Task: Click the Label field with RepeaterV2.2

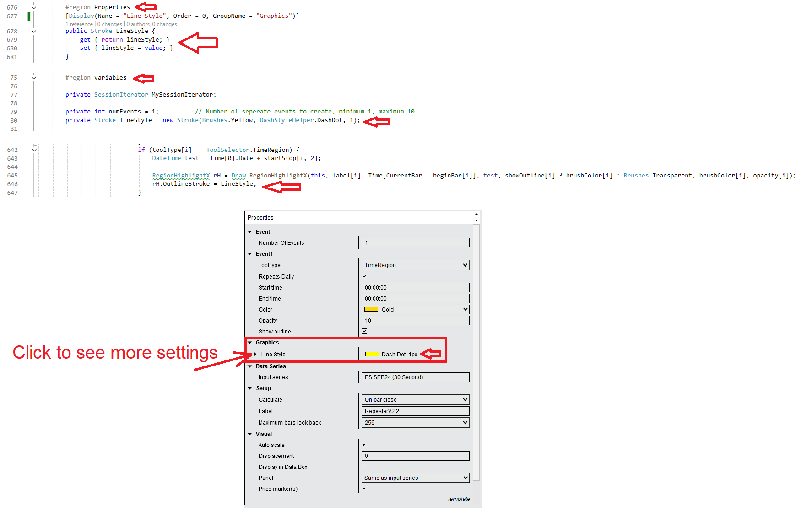Action: [x=415, y=411]
